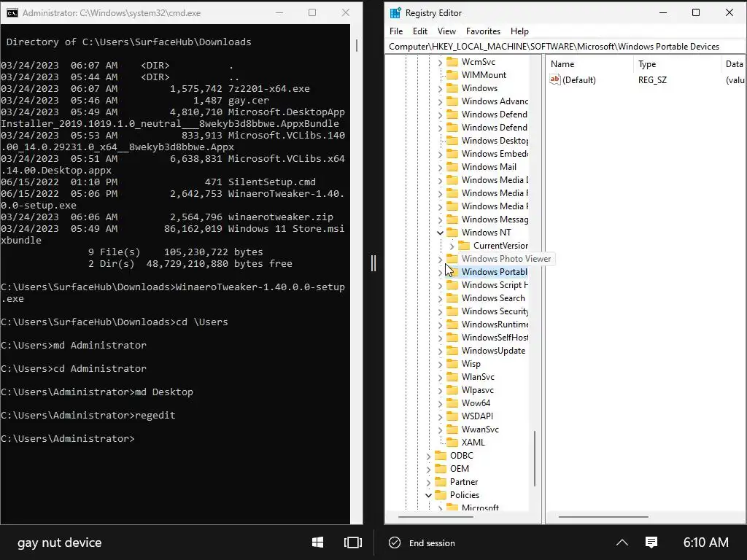Expand the Windows Search key
Viewport: 747px width, 560px height.
[440, 298]
